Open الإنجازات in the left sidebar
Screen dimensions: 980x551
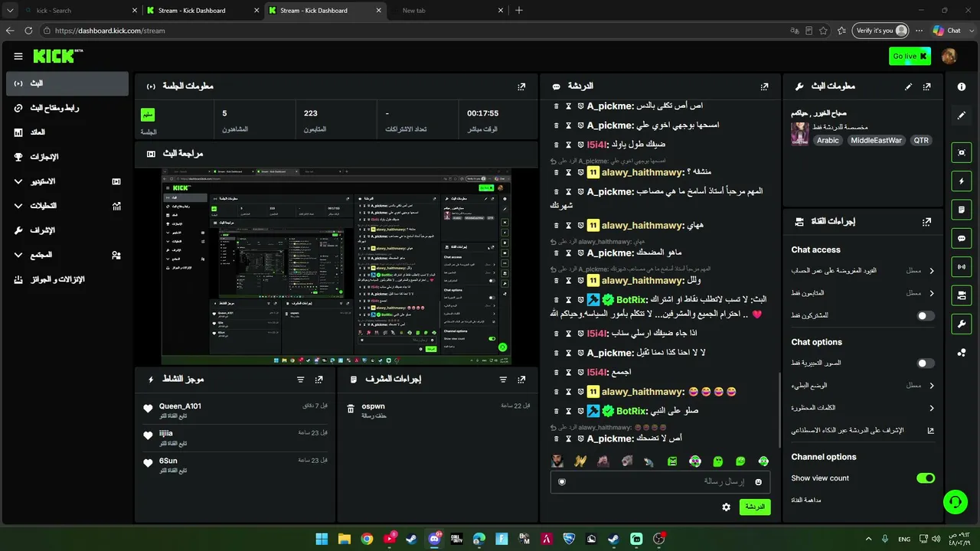[67, 157]
